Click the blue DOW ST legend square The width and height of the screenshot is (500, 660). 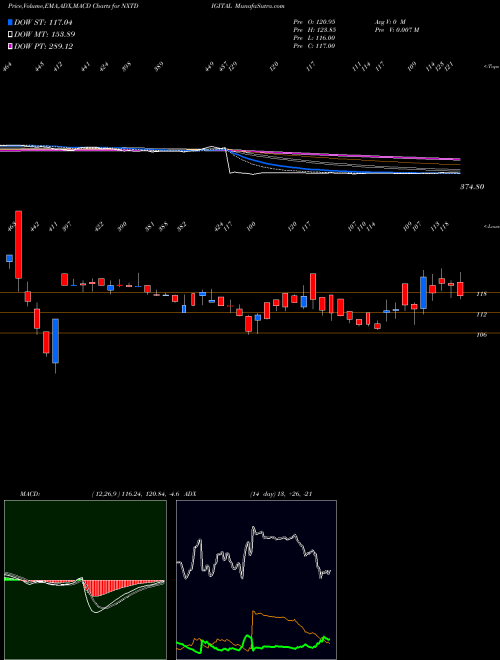[10, 22]
